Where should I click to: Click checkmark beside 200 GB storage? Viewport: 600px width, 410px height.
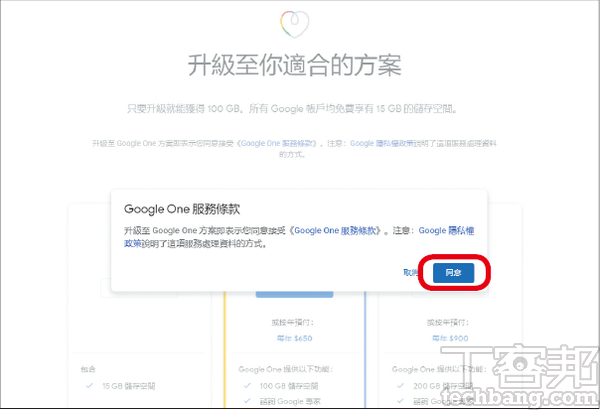coord(400,385)
